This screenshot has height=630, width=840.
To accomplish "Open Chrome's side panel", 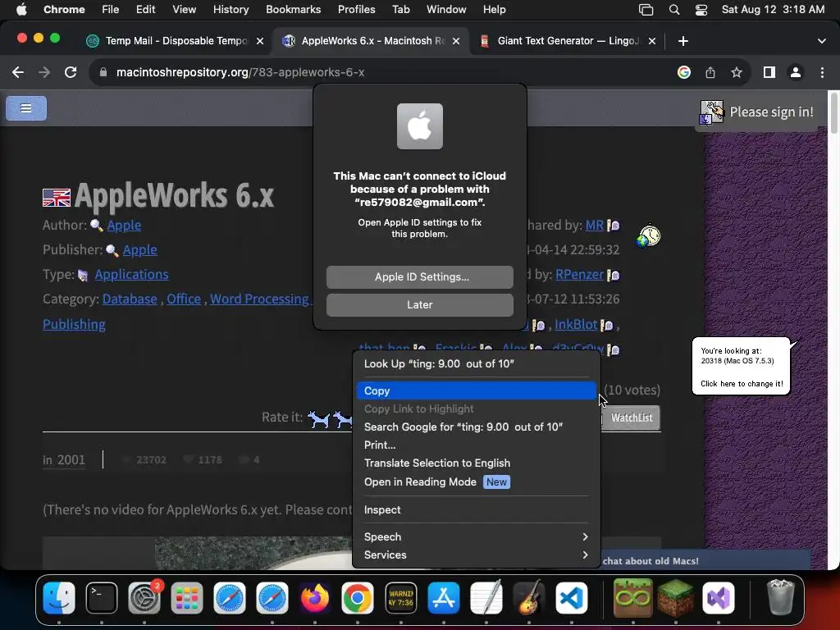I will [769, 72].
